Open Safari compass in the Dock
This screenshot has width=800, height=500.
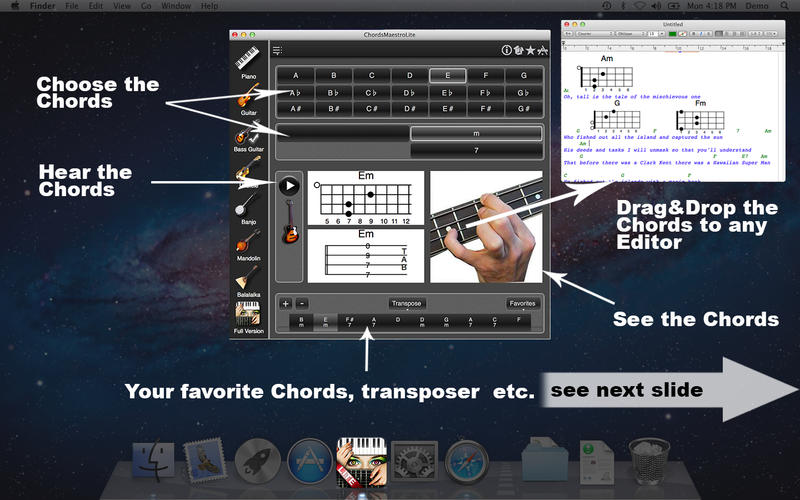pyautogui.click(x=466, y=462)
